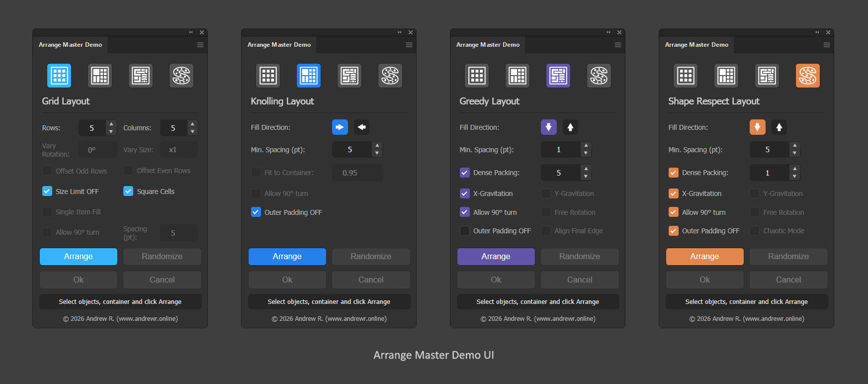Select Knolling layout icon in first panel
The height and width of the screenshot is (384, 868).
100,76
